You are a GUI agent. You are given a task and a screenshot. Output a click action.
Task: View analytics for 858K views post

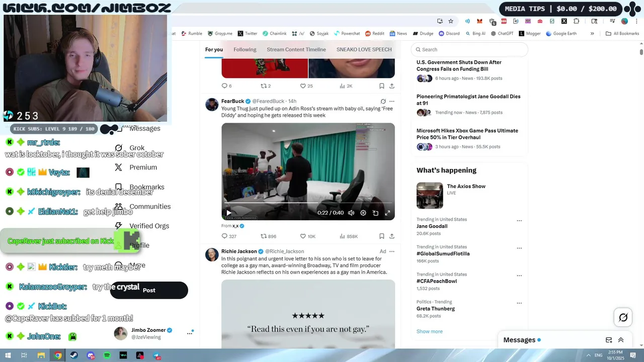(x=349, y=236)
